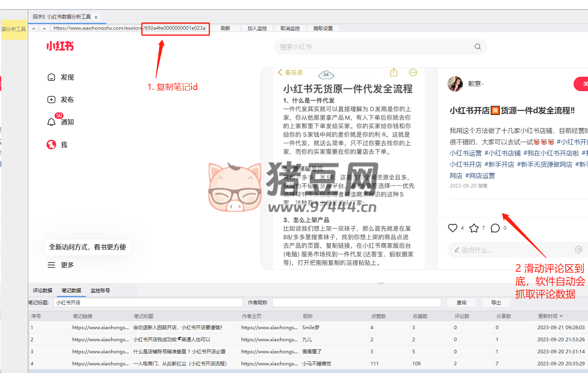588x373 pixels.
Task: Go back via 备忘录 chevron
Action: click(280, 72)
